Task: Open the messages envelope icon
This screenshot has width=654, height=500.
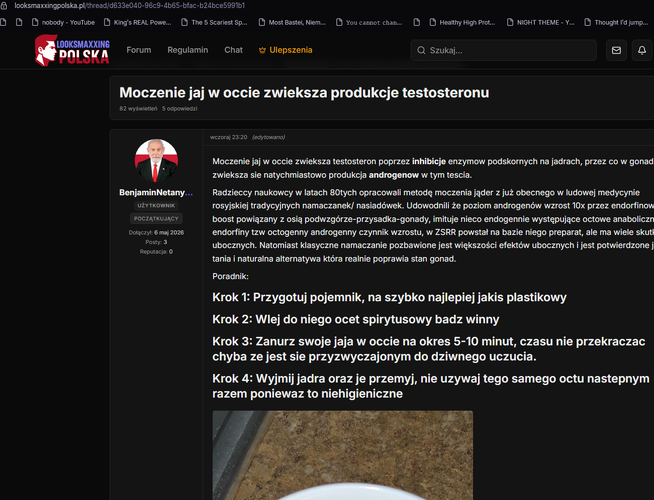Action: tap(616, 50)
